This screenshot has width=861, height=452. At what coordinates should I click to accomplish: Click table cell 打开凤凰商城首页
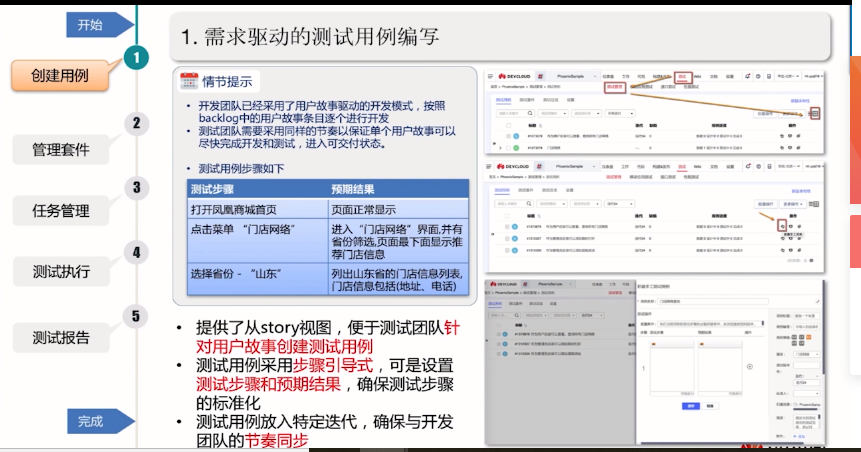click(258, 209)
